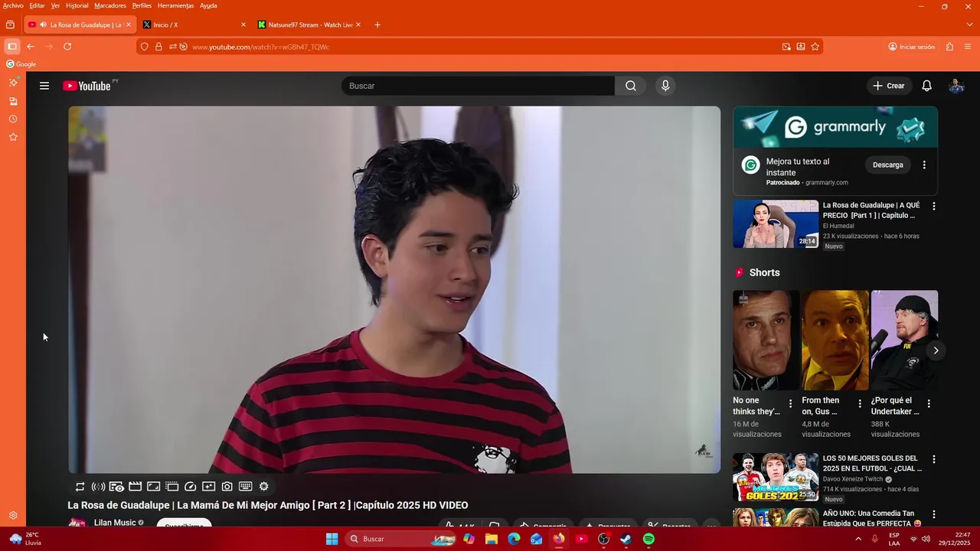The width and height of the screenshot is (980, 551).
Task: Open the Firefox sidebar toggle button
Action: click(x=12, y=47)
